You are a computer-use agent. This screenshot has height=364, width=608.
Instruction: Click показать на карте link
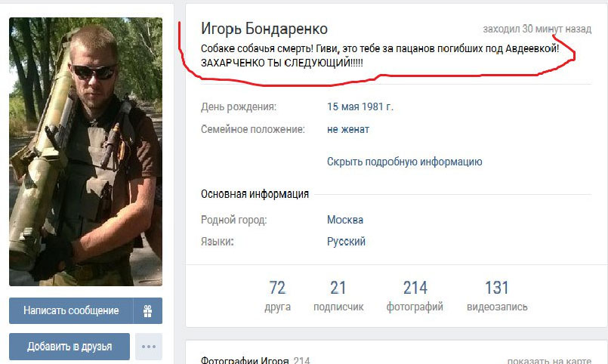coord(549,360)
